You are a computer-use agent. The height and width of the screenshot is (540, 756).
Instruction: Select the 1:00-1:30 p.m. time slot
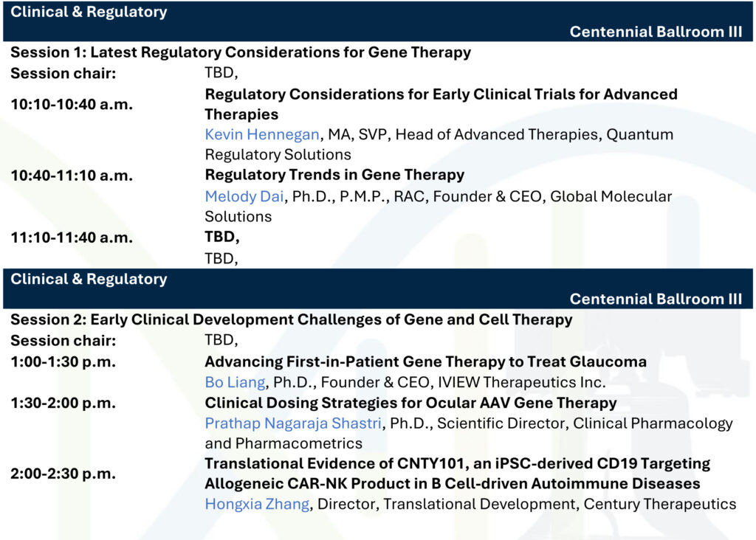point(63,362)
